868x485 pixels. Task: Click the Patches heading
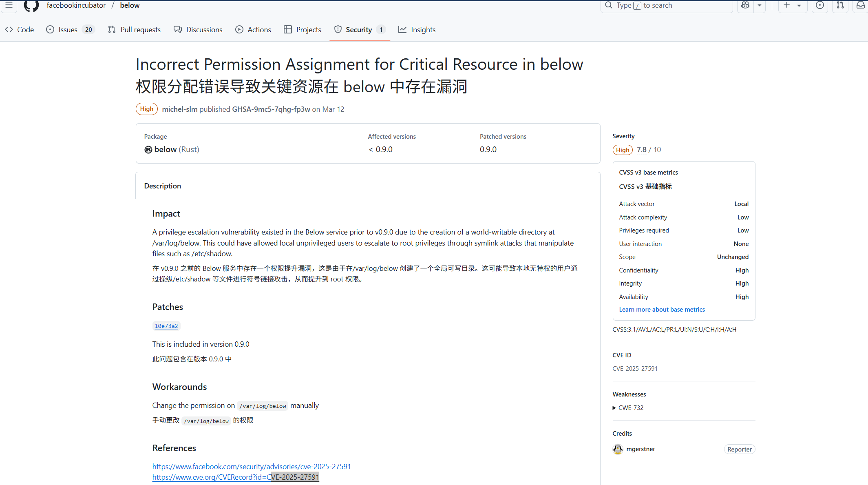(x=168, y=307)
